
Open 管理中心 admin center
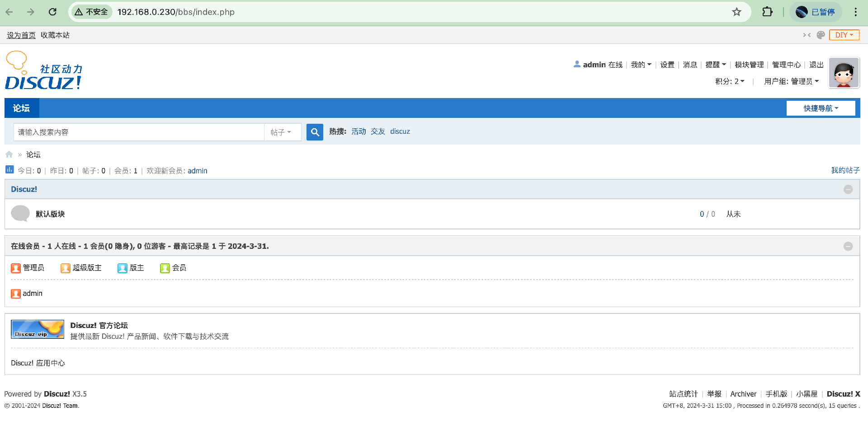[786, 65]
